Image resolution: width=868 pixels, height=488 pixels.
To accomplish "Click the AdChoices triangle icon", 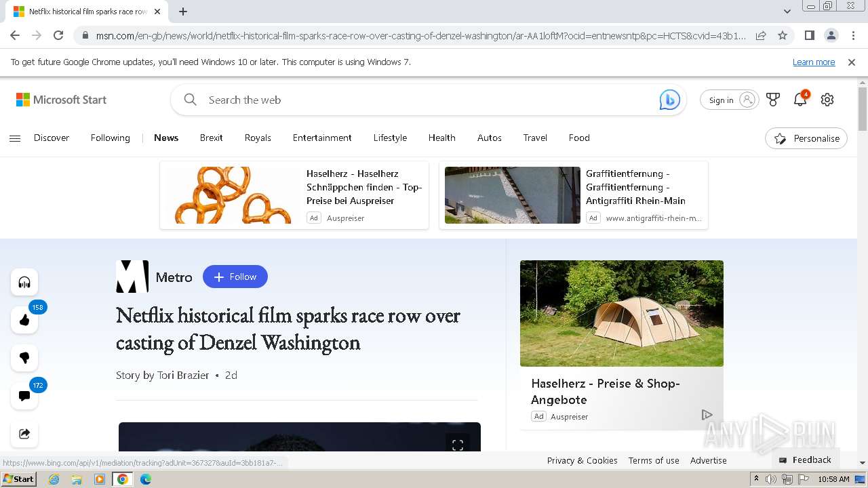I will coord(707,415).
